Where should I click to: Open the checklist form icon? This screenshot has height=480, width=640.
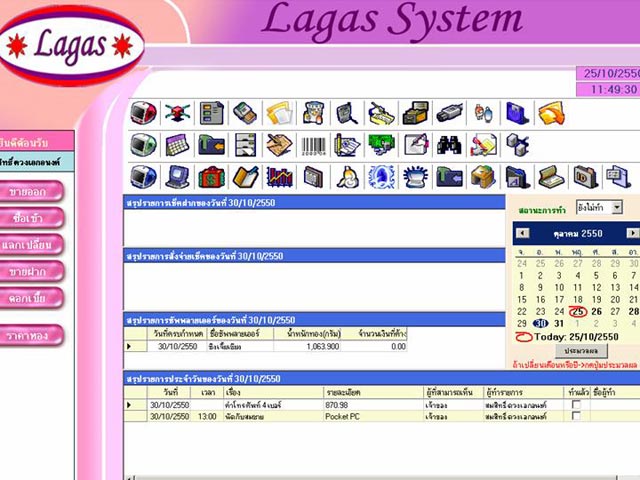click(211, 113)
